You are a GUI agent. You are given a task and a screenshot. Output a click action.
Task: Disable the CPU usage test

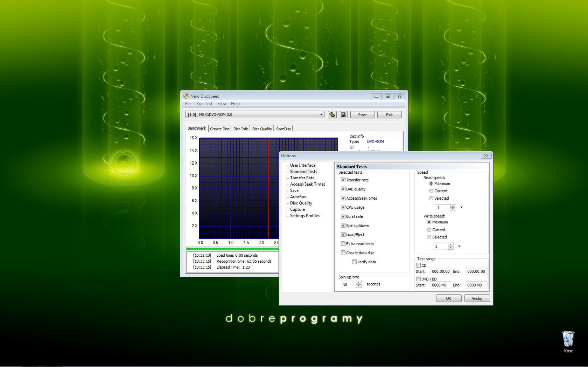point(343,207)
